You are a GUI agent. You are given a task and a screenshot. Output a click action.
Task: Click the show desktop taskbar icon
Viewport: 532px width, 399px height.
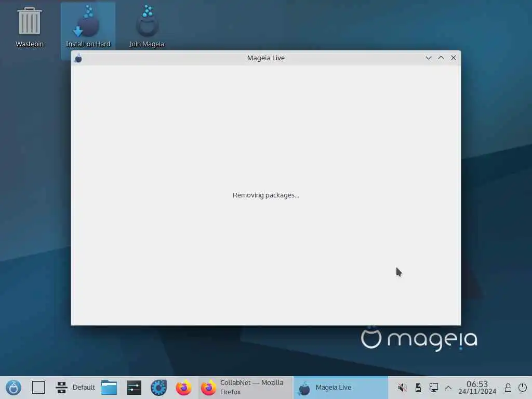point(38,388)
